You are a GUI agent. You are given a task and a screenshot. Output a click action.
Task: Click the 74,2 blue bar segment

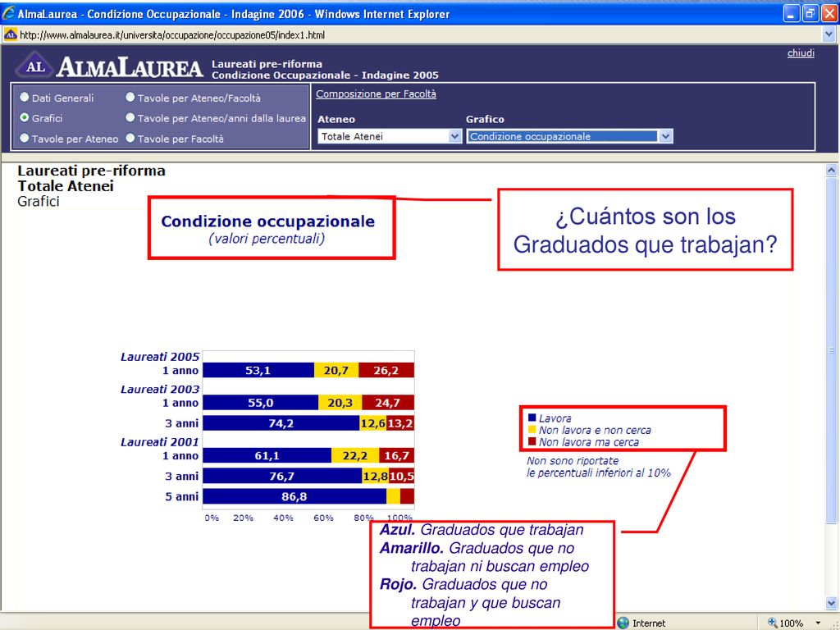pyautogui.click(x=281, y=422)
